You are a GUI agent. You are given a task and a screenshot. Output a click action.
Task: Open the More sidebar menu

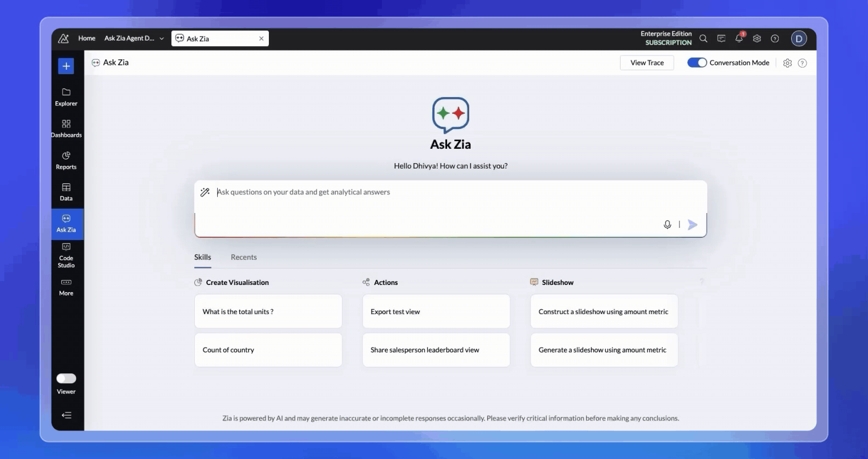coord(66,287)
